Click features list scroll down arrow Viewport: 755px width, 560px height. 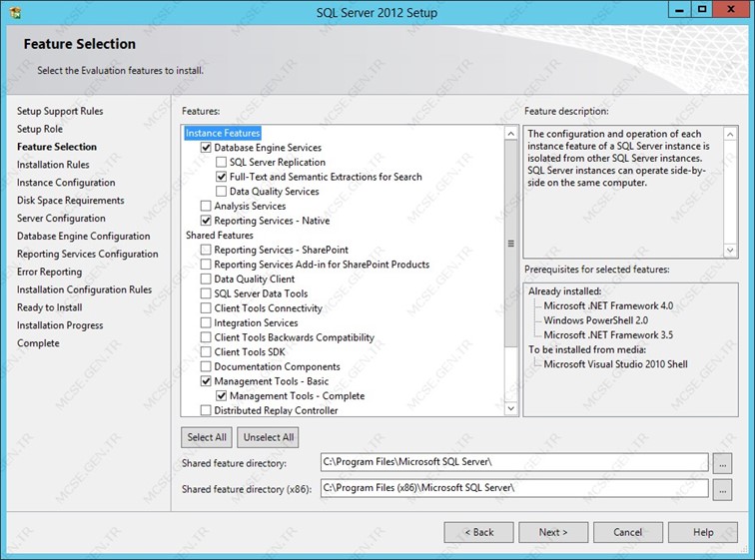tap(511, 408)
